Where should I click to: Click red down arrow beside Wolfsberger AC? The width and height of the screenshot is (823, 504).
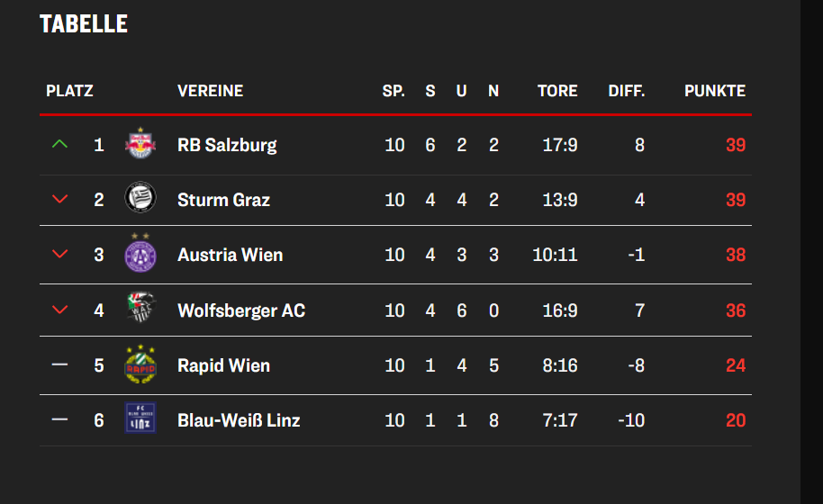coord(60,310)
